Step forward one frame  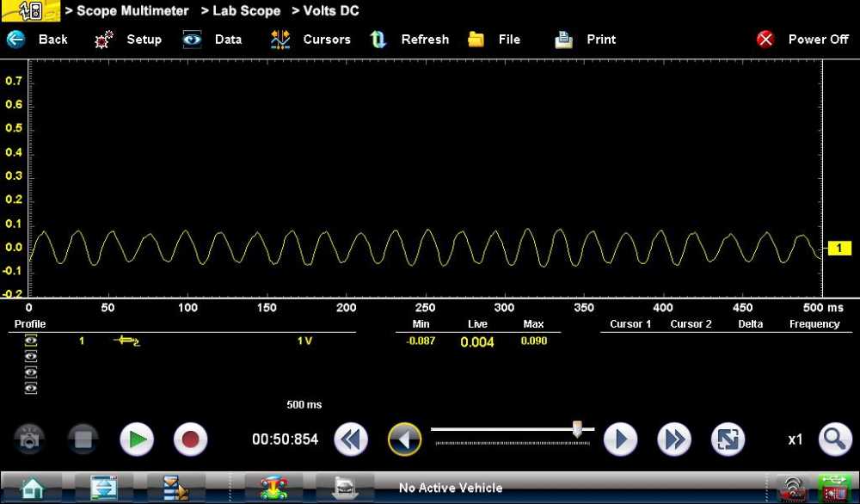620,439
